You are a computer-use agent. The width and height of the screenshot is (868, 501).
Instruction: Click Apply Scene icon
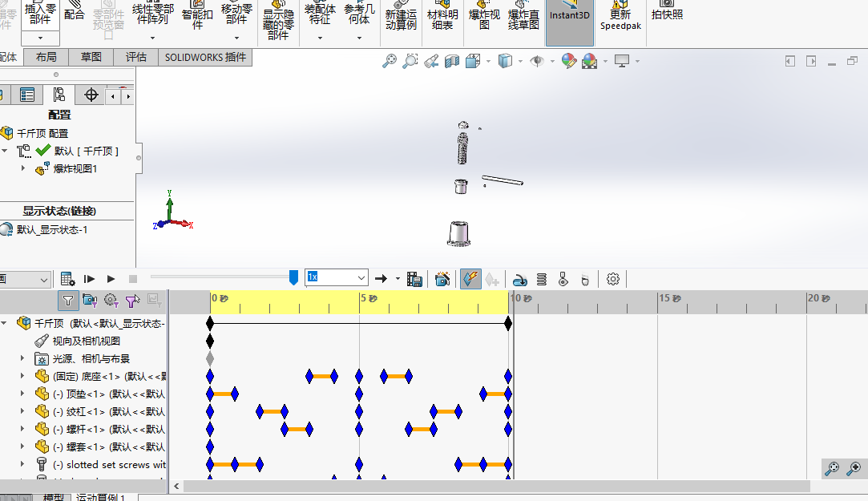tap(590, 61)
